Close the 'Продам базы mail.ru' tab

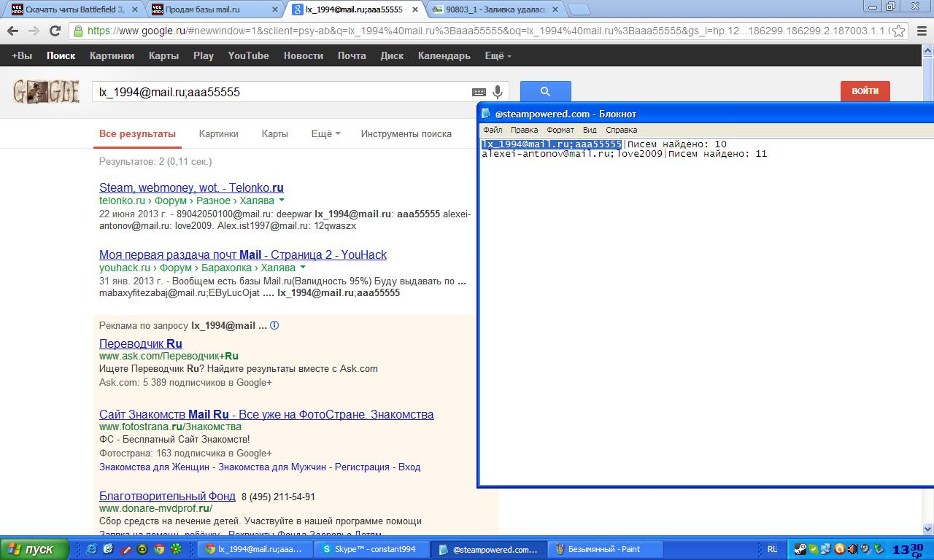click(x=275, y=9)
